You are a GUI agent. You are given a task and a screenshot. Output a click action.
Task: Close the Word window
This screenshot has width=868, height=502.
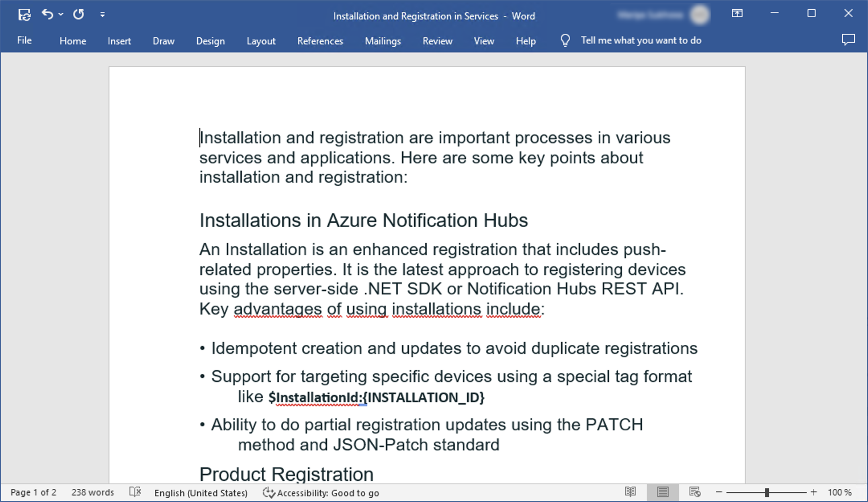pyautogui.click(x=848, y=13)
